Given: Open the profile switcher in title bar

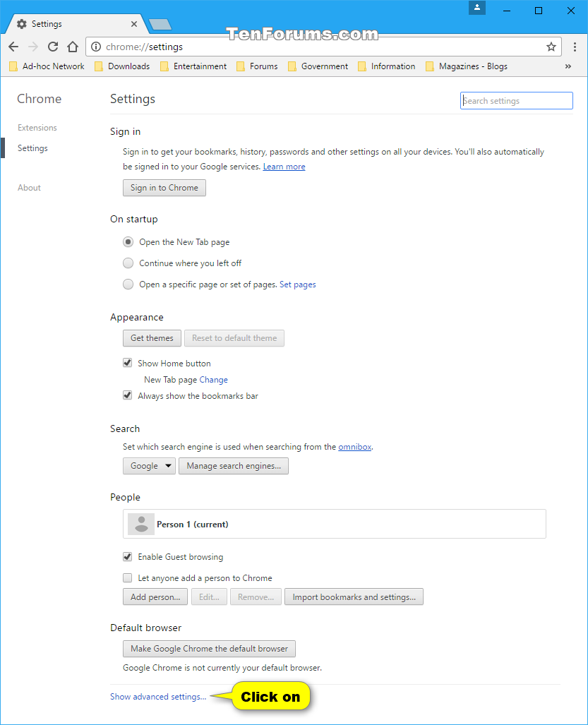Looking at the screenshot, I should [477, 8].
